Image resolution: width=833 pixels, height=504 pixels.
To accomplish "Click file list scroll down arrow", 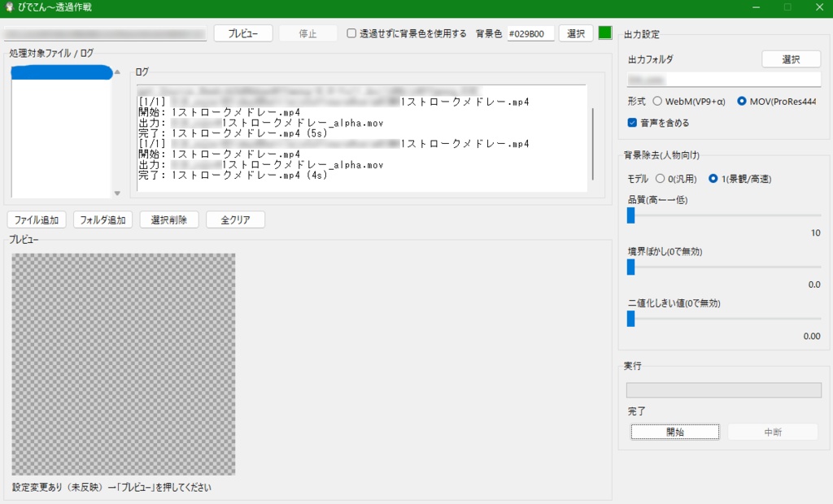I will [117, 193].
